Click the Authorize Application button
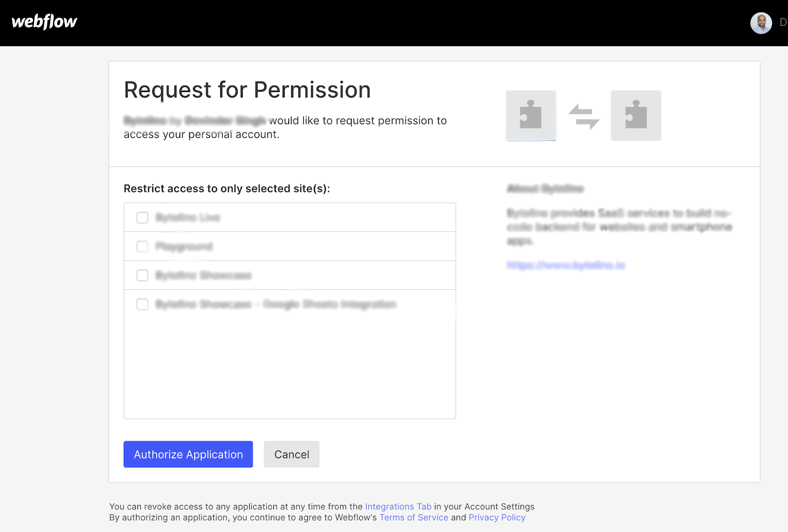The height and width of the screenshot is (532, 788). tap(188, 454)
